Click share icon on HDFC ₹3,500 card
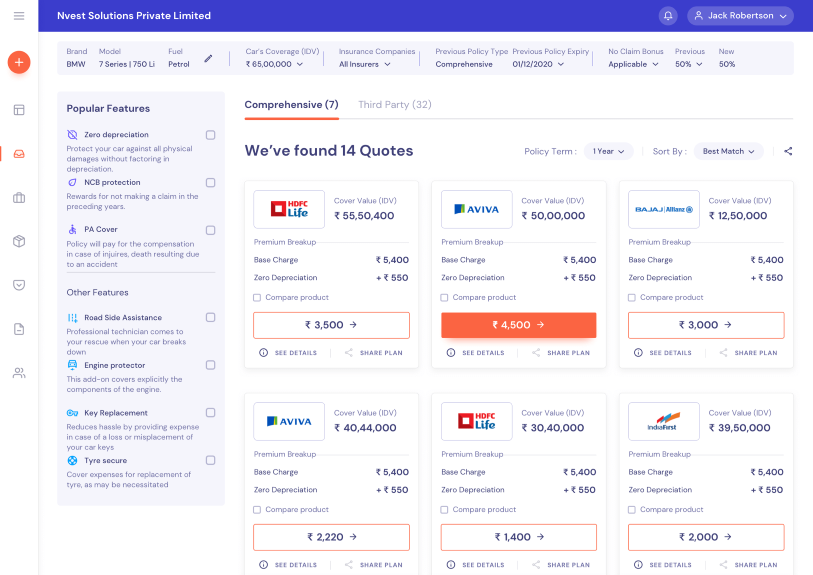This screenshot has width=813, height=575. coord(349,353)
